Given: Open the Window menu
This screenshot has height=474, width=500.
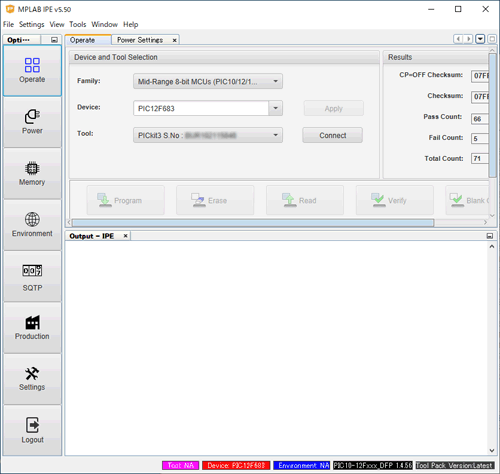Looking at the screenshot, I should tap(104, 24).
